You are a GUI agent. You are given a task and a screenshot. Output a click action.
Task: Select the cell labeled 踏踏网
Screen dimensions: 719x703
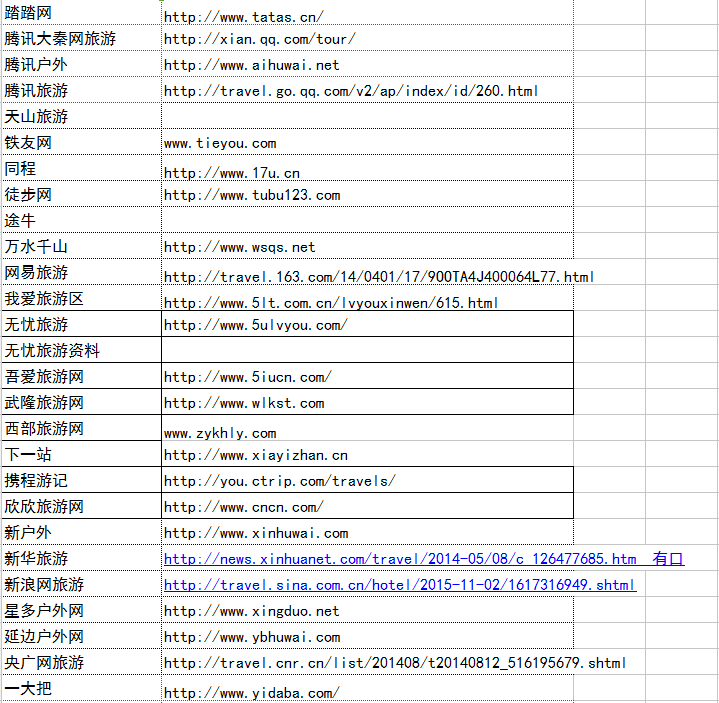coord(82,12)
